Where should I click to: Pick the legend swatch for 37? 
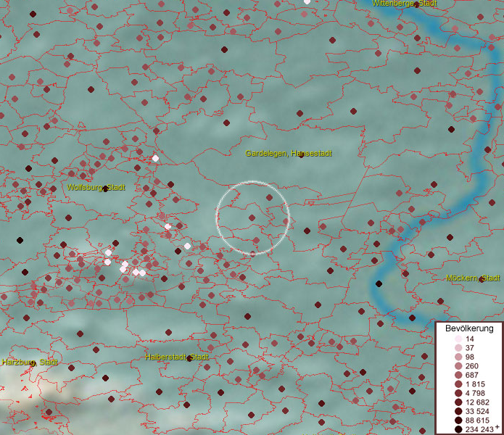click(x=459, y=347)
